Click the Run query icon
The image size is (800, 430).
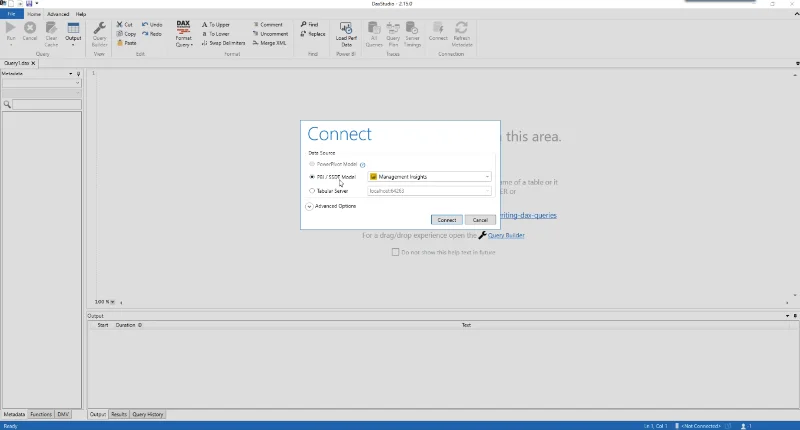pyautogui.click(x=11, y=28)
